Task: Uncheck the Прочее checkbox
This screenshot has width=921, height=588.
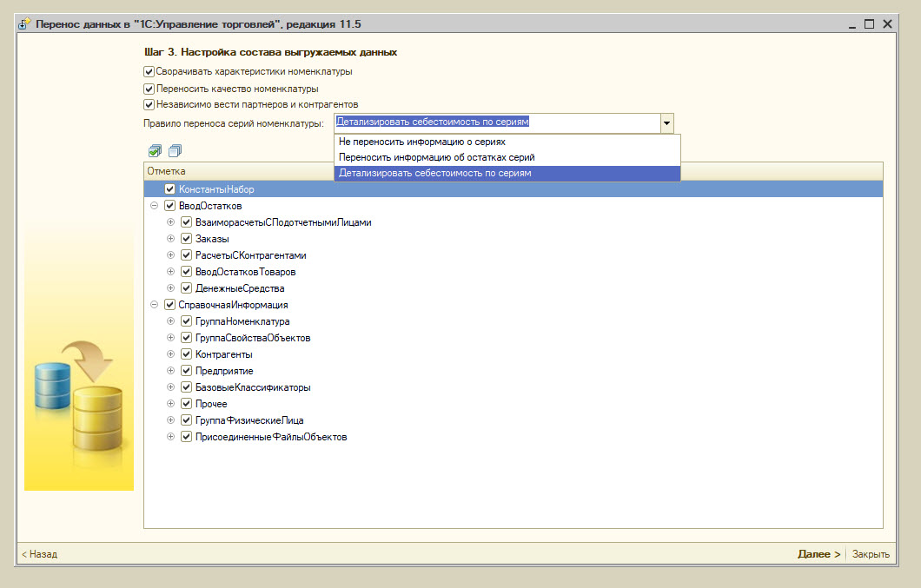Action: [186, 404]
